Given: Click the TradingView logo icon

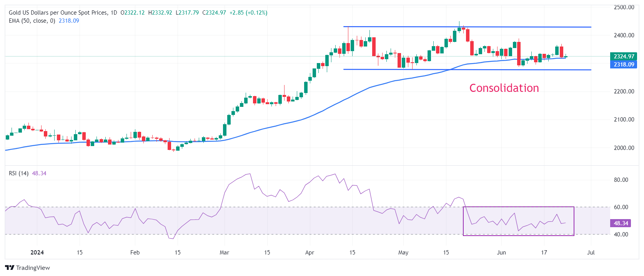Looking at the screenshot, I should point(10,268).
